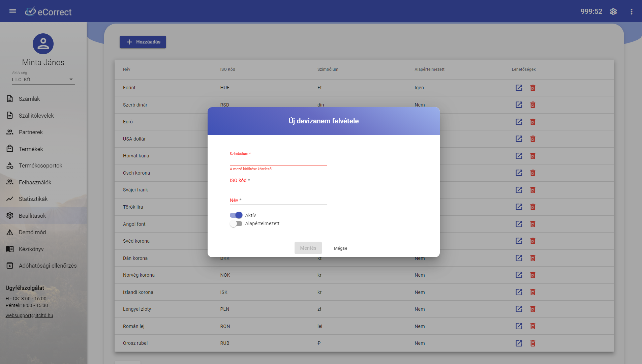Image resolution: width=642 pixels, height=364 pixels.
Task: Open Szállítólevelek in the sidebar
Action: tap(43, 116)
